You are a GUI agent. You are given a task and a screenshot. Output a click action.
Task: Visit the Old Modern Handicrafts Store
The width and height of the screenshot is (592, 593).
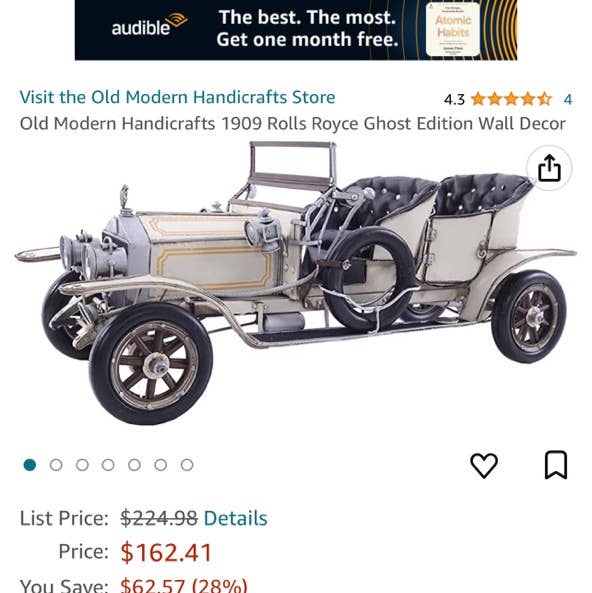click(177, 97)
